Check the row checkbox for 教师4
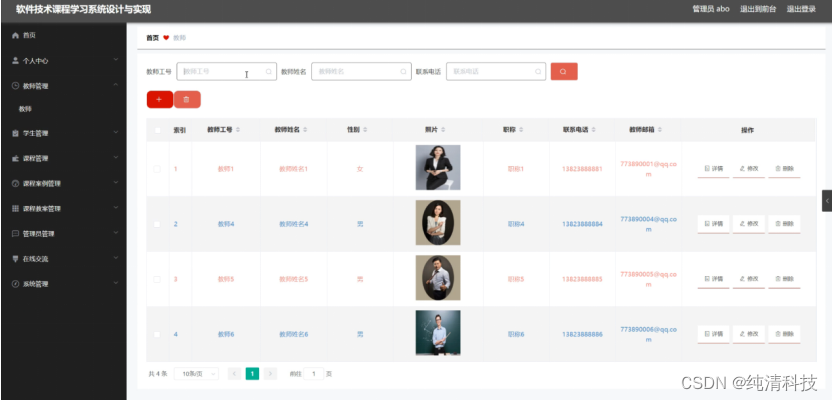The image size is (833, 401). [157, 224]
